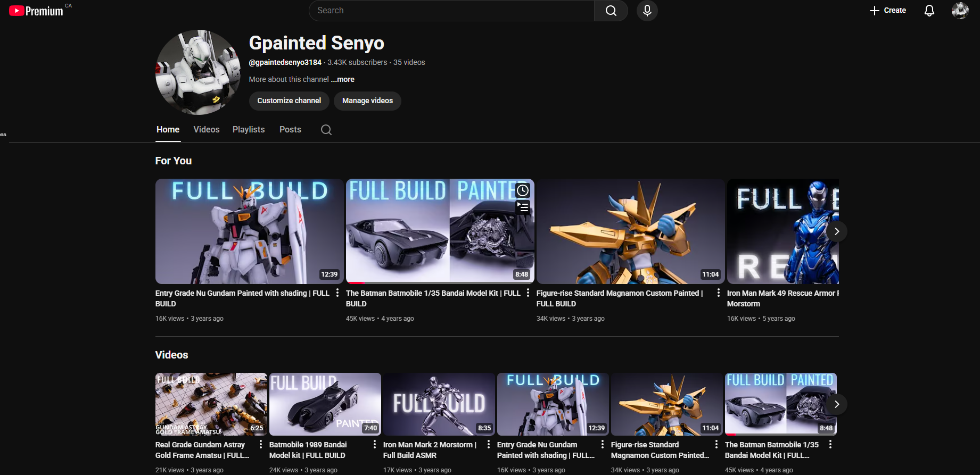The image size is (980, 475).
Task: Play Entry Grade Nu Gundam thumbnail in For You
Action: point(250,231)
